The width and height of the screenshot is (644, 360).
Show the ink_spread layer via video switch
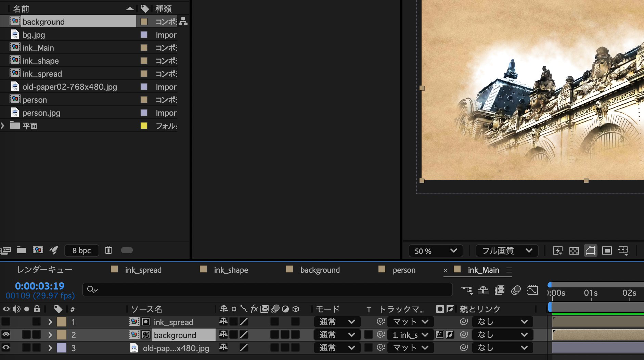point(6,322)
